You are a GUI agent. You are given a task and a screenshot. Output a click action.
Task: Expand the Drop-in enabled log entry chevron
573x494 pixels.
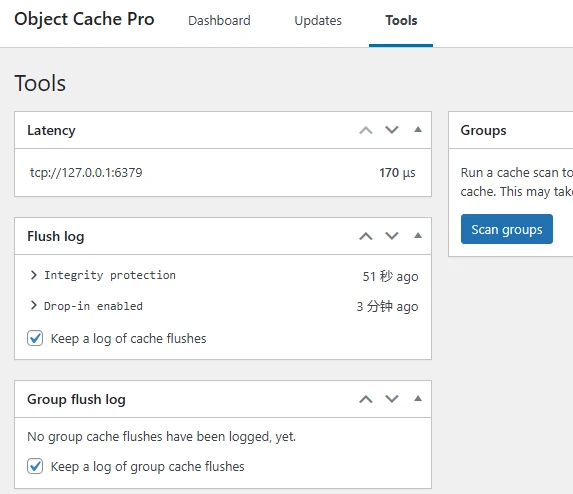[34, 305]
